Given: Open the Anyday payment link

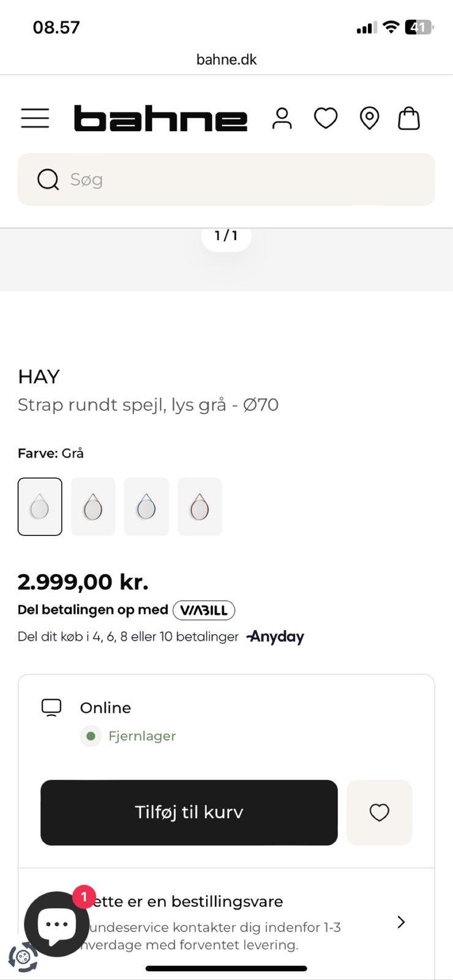Looking at the screenshot, I should (275, 637).
